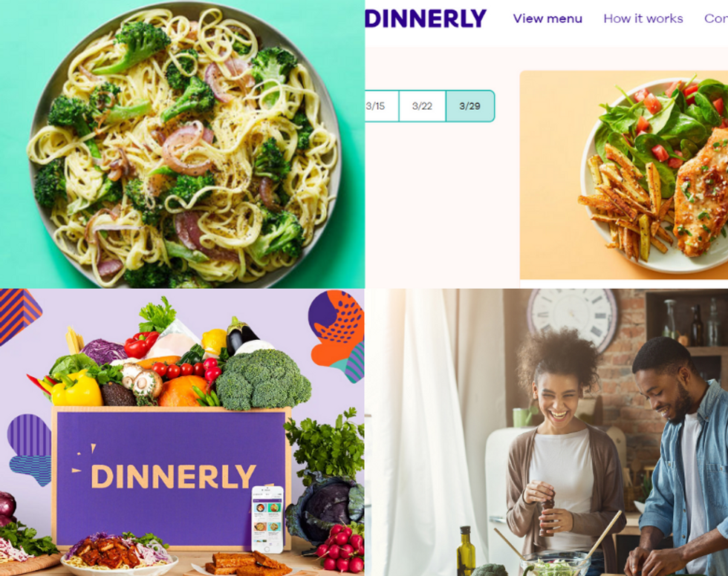Click the wall clock in kitchen photo
Screen dimensions: 728x576
(x=572, y=319)
